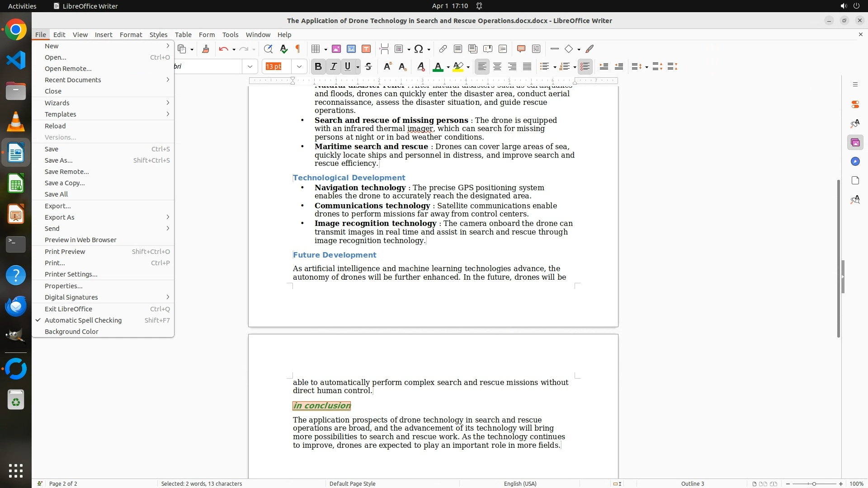Open the font size dropdown
Viewport: 868px width, 488px height.
click(x=299, y=66)
